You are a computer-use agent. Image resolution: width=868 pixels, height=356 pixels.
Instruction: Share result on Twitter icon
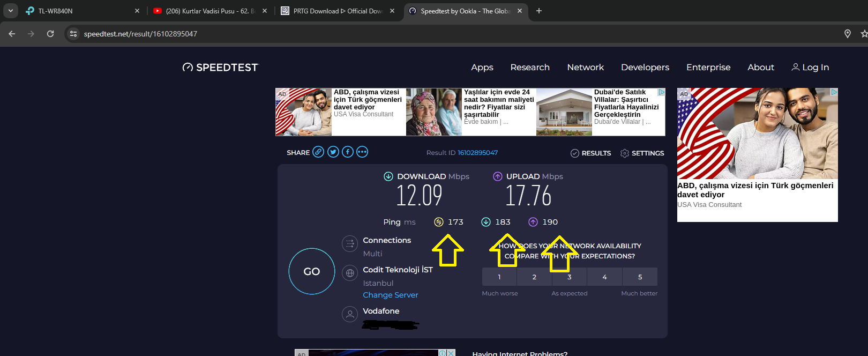[x=333, y=152]
